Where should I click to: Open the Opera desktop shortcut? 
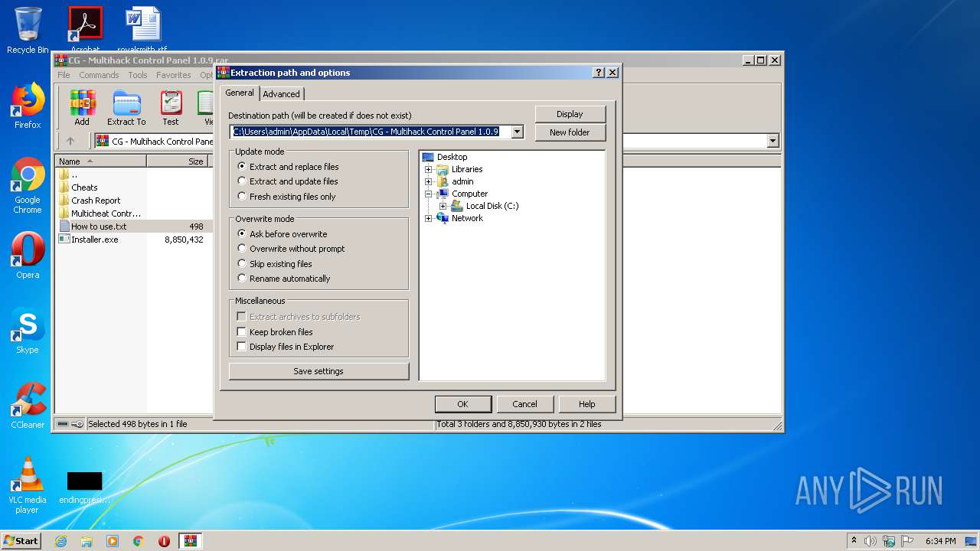(x=28, y=256)
